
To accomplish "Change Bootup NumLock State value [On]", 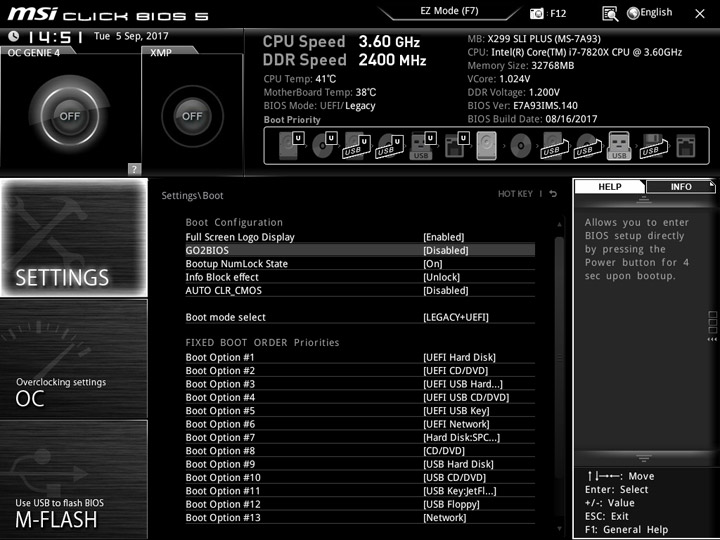I will point(433,264).
